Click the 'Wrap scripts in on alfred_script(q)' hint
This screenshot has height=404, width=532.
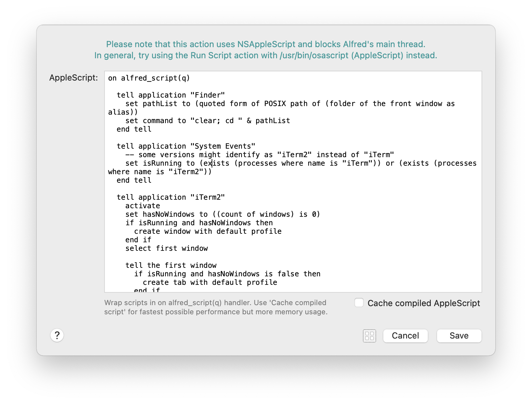[x=216, y=307]
